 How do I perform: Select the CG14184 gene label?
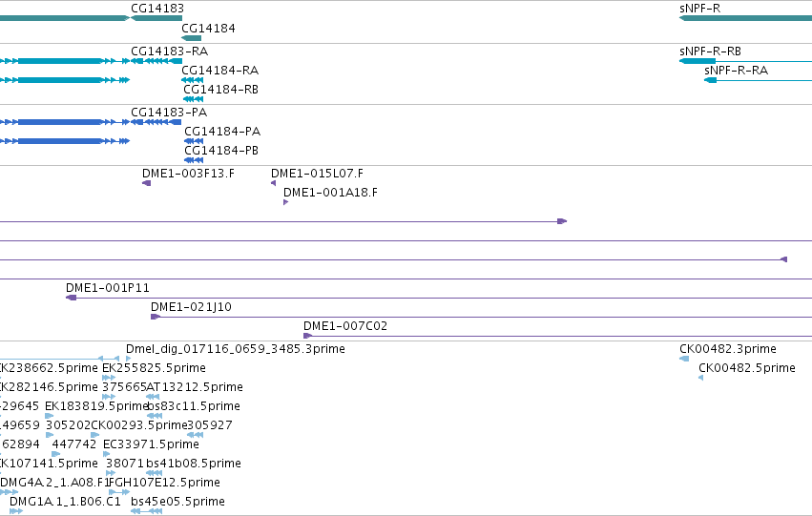tap(208, 29)
